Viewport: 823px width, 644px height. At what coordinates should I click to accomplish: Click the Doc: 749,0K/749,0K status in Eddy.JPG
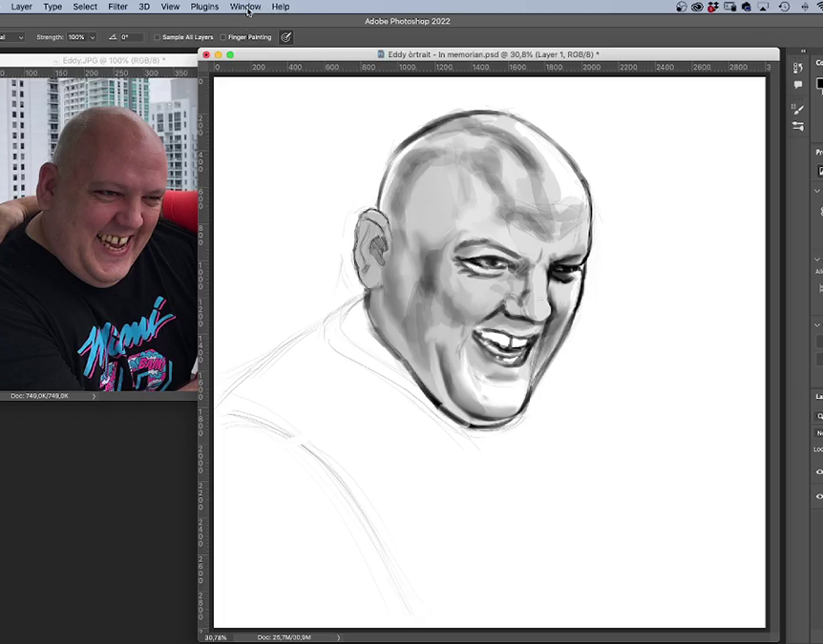pos(39,396)
